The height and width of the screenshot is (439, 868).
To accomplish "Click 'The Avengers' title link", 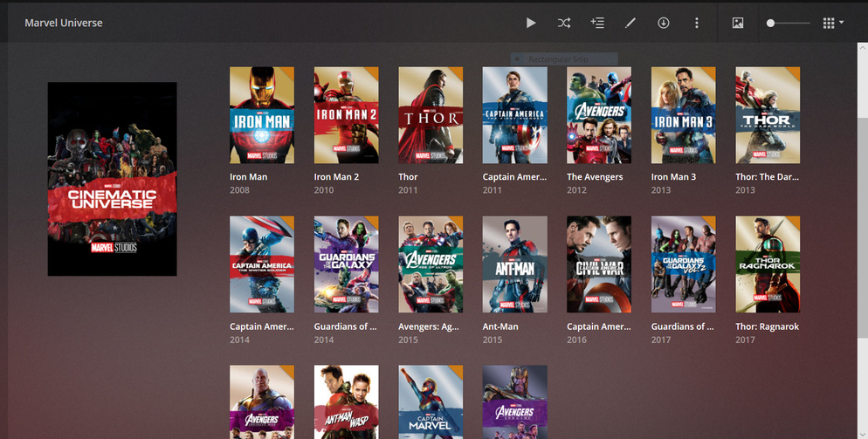I will 595,176.
